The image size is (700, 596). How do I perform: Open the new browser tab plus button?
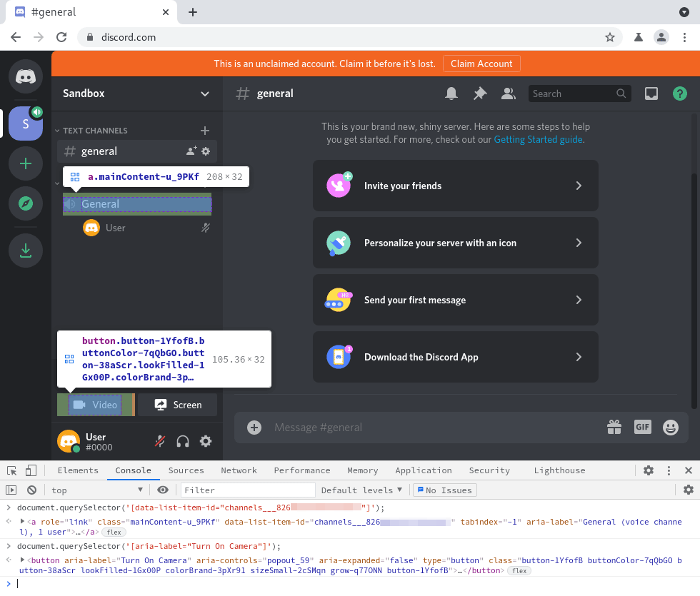pos(192,12)
